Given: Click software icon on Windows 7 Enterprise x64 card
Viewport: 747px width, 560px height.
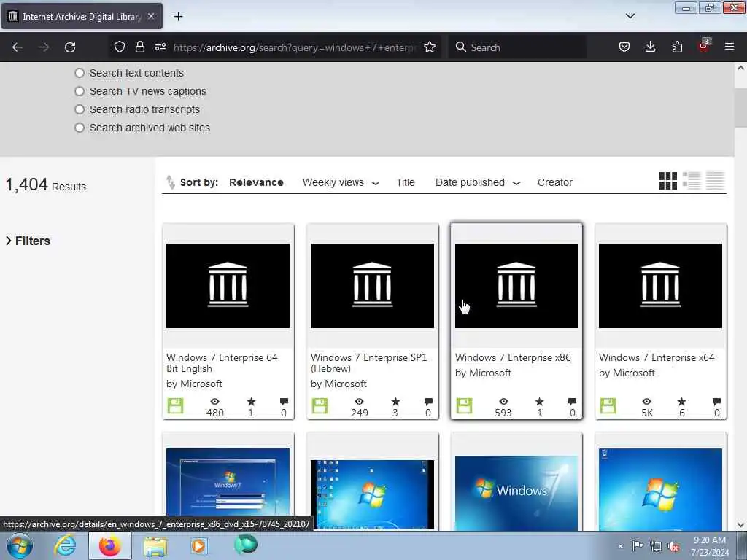Looking at the screenshot, I should (x=608, y=405).
